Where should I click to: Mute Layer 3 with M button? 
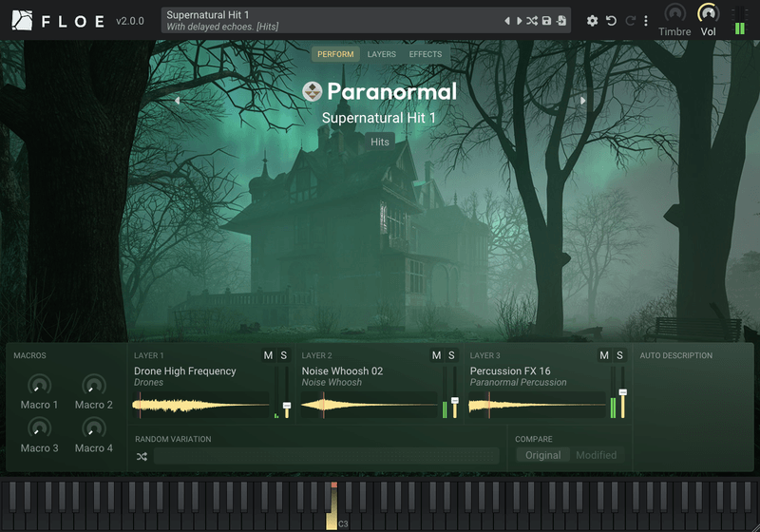pyautogui.click(x=604, y=355)
